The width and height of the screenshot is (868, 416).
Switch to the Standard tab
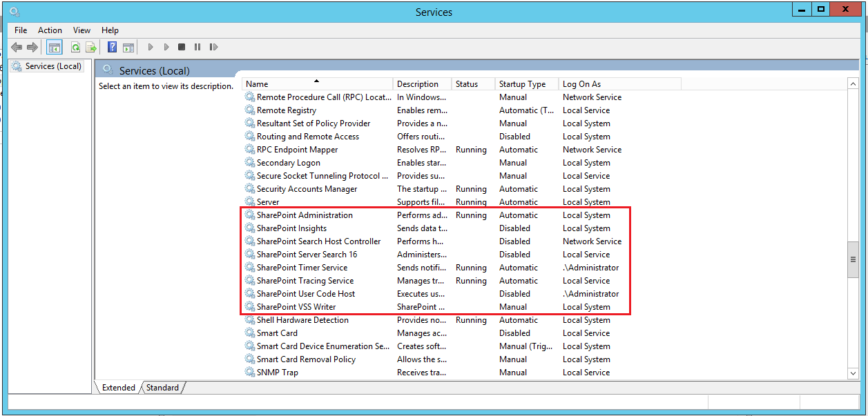pyautogui.click(x=163, y=388)
